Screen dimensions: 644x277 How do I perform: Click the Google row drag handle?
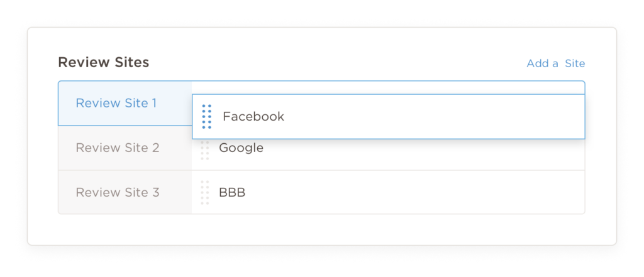coord(204,151)
